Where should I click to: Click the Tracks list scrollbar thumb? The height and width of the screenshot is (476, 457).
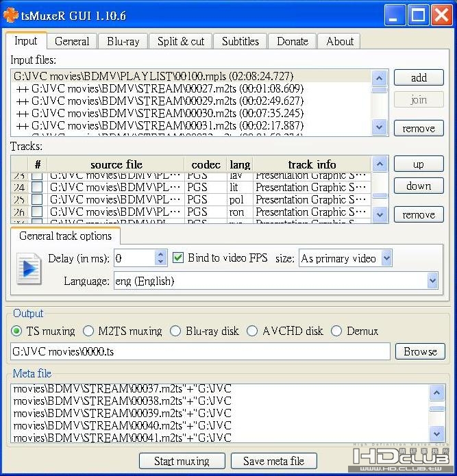[380, 195]
